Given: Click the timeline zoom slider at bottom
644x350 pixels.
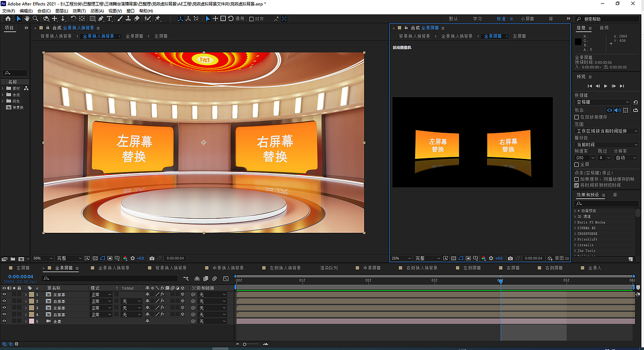Looking at the screenshot, I should coord(252,344).
